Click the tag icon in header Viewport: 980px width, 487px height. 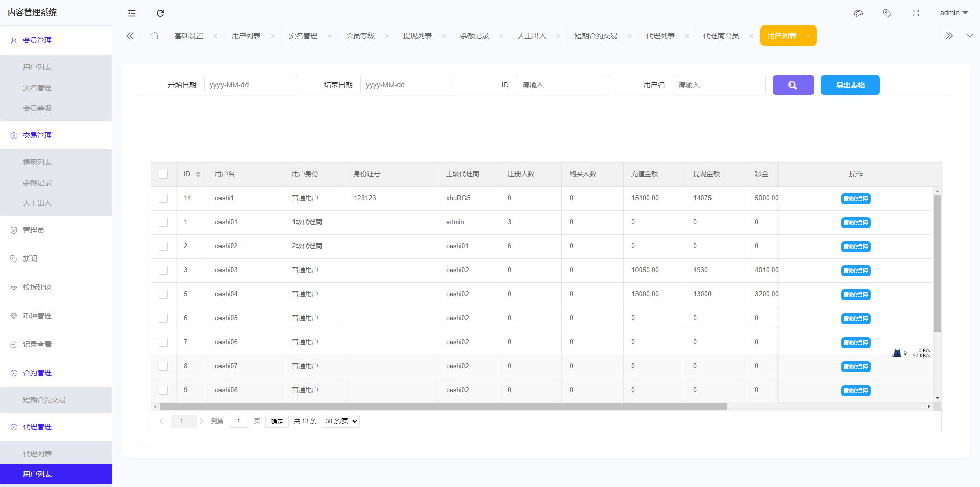(887, 13)
